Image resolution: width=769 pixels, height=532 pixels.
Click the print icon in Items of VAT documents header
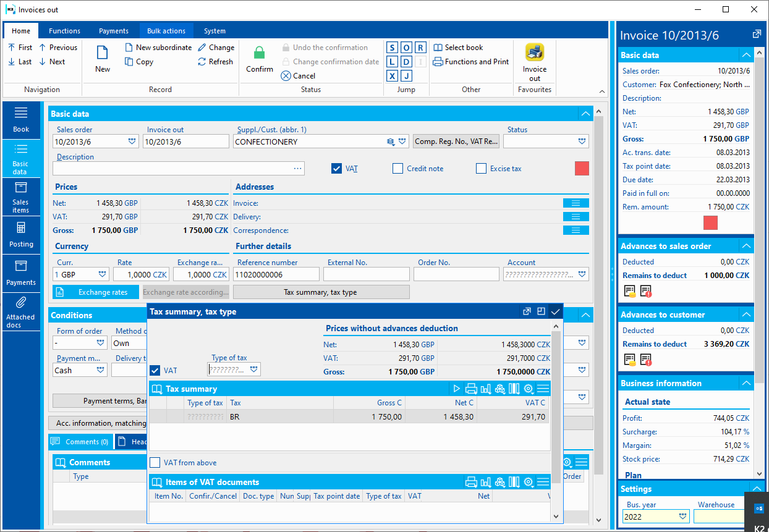471,482
